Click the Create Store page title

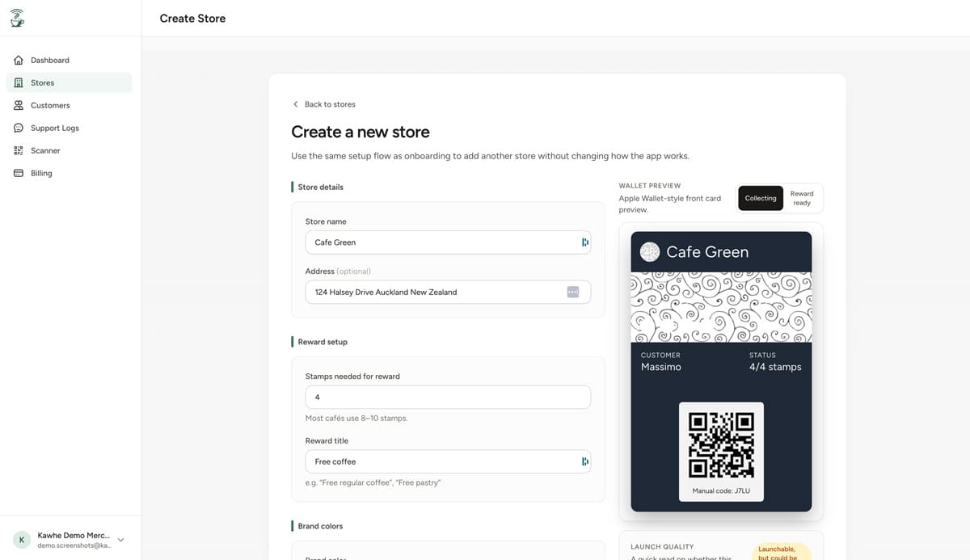pos(192,18)
